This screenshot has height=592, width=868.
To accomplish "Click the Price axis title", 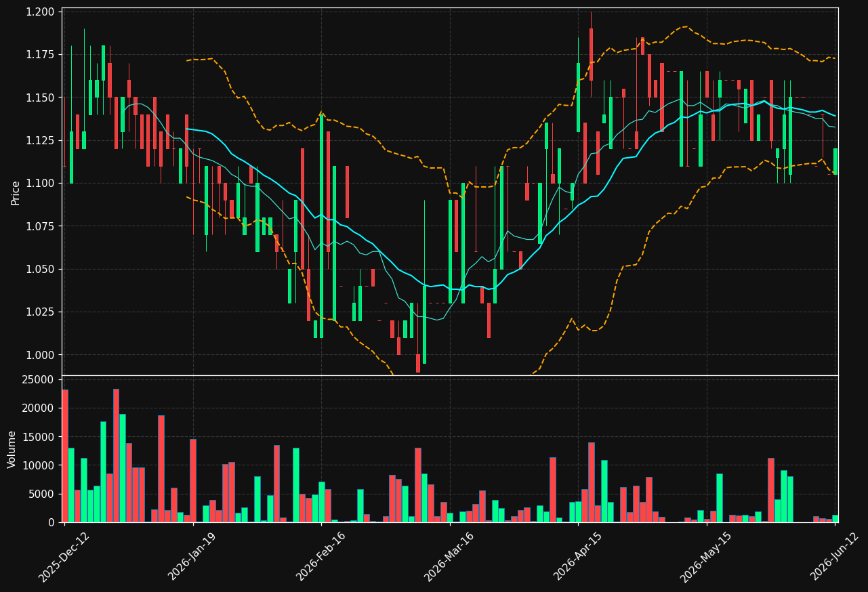I will [x=15, y=192].
